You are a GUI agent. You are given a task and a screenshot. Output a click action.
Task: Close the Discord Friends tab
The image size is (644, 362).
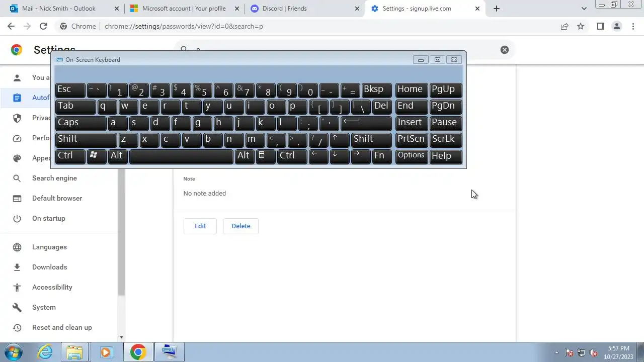(357, 9)
